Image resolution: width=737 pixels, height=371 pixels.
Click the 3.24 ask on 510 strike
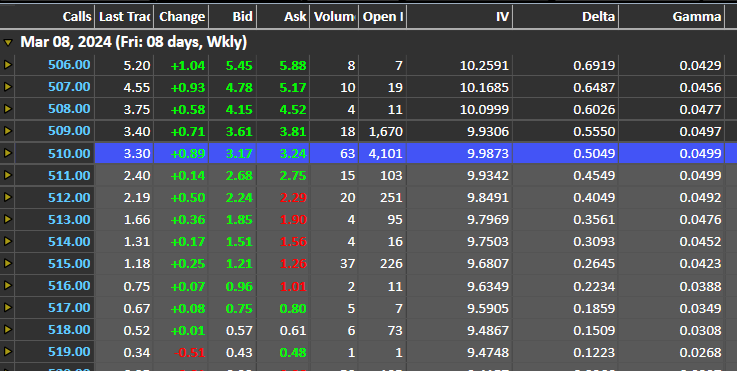[293, 153]
